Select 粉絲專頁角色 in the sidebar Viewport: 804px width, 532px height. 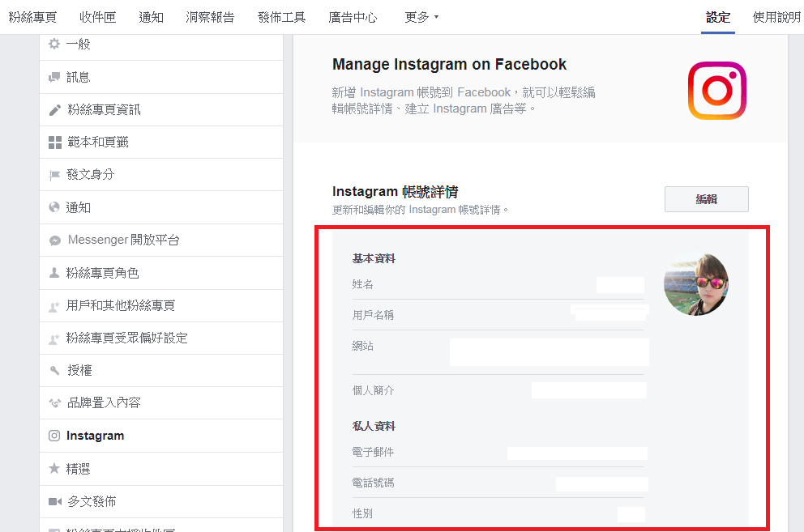click(x=102, y=273)
